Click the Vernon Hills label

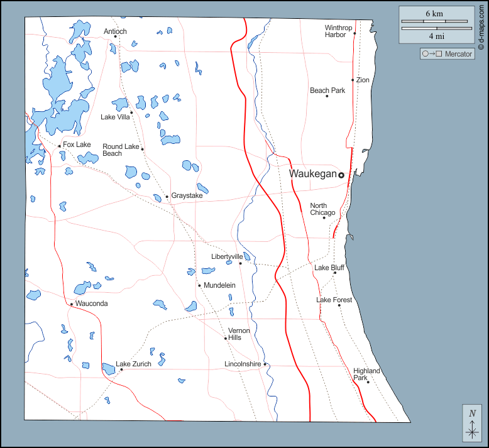239,334
